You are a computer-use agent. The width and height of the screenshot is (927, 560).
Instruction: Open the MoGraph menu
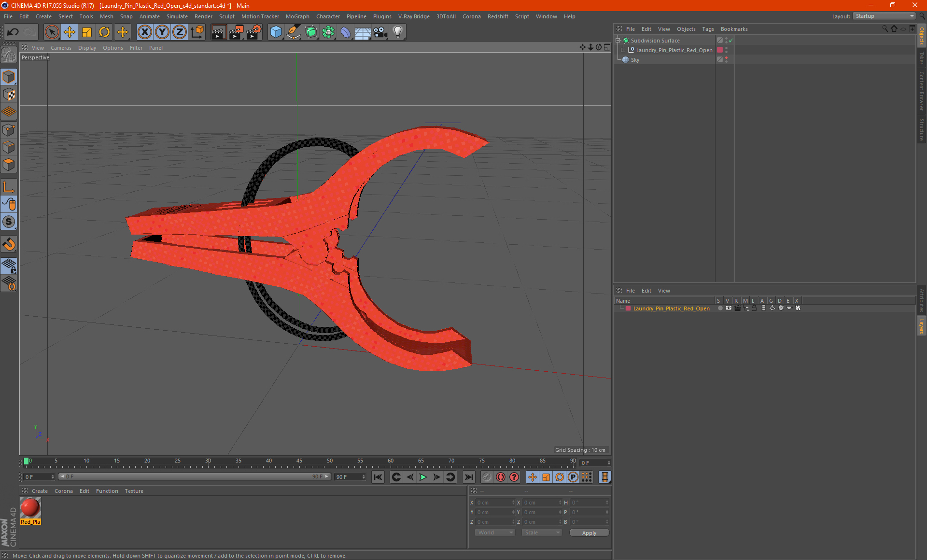click(x=297, y=16)
